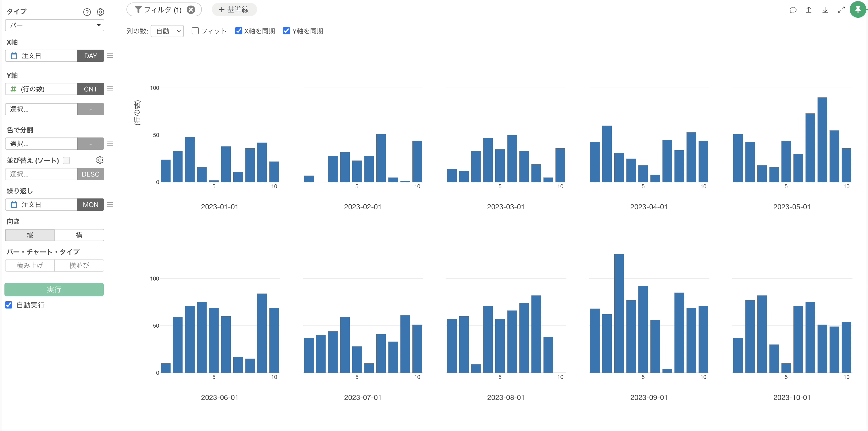Image resolution: width=868 pixels, height=431 pixels.
Task: Uncheck X軸を同期 checkbox
Action: click(x=238, y=31)
